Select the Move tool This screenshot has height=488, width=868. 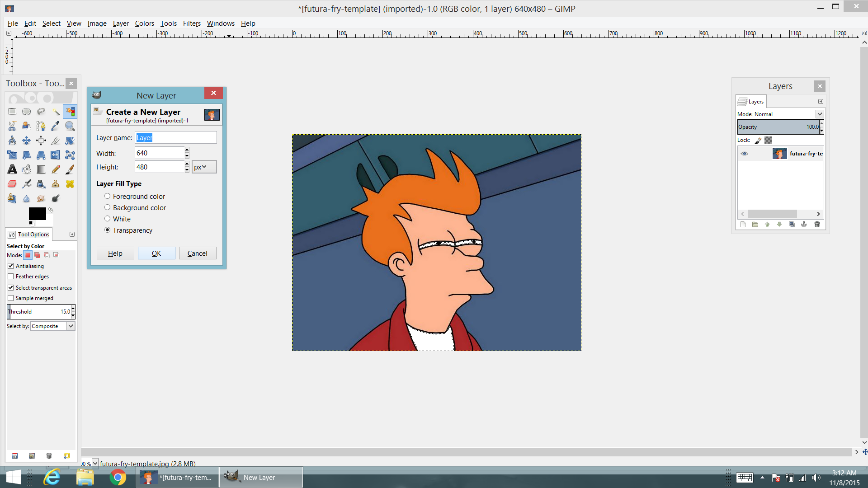pyautogui.click(x=27, y=141)
